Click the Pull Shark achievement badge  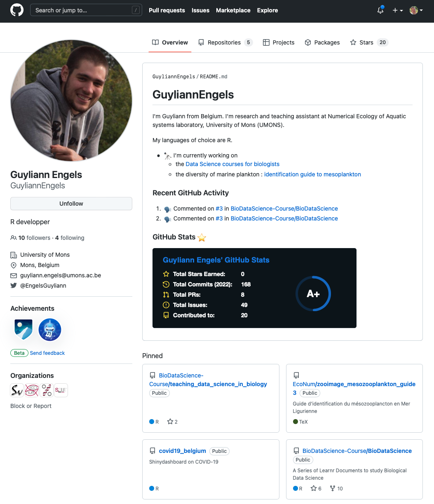click(x=50, y=330)
